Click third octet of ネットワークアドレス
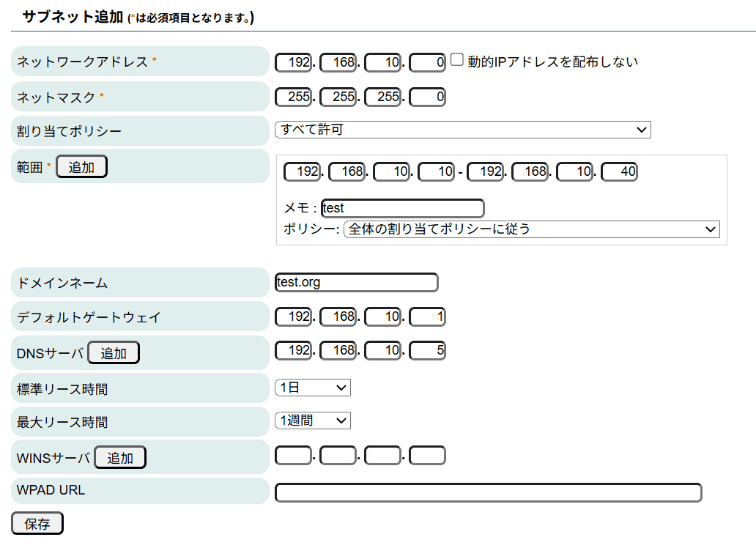This screenshot has width=756, height=548. [382, 63]
